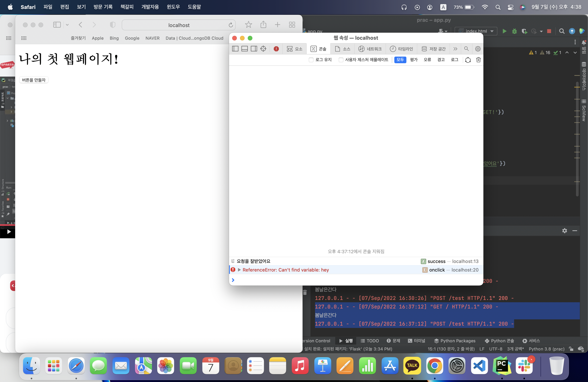The width and height of the screenshot is (588, 382).
Task: Click the red error indicator in Inspector toolbar
Action: [x=276, y=49]
